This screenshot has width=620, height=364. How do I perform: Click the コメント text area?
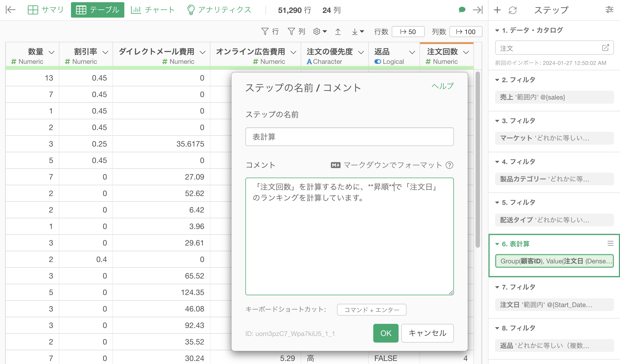[349, 236]
